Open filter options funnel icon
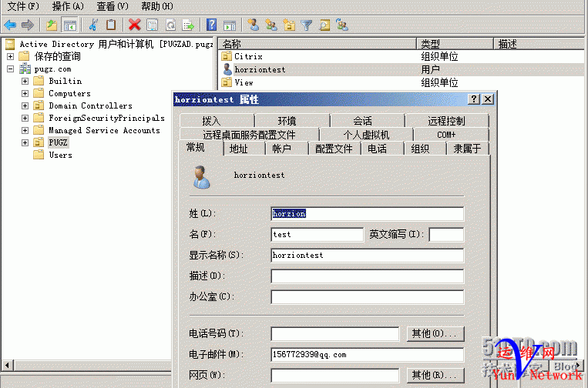The width and height of the screenshot is (588, 388). click(307, 25)
